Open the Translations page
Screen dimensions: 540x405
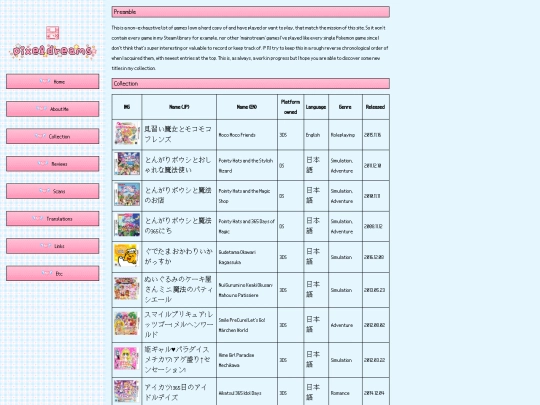[x=52, y=219]
